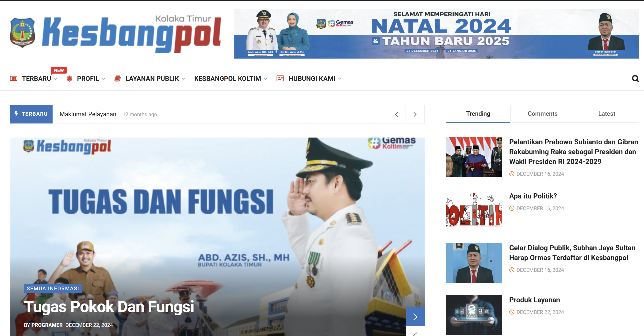Expand the Kesbangpol Koltim dropdown menu
The height and width of the screenshot is (336, 644).
pos(265,79)
